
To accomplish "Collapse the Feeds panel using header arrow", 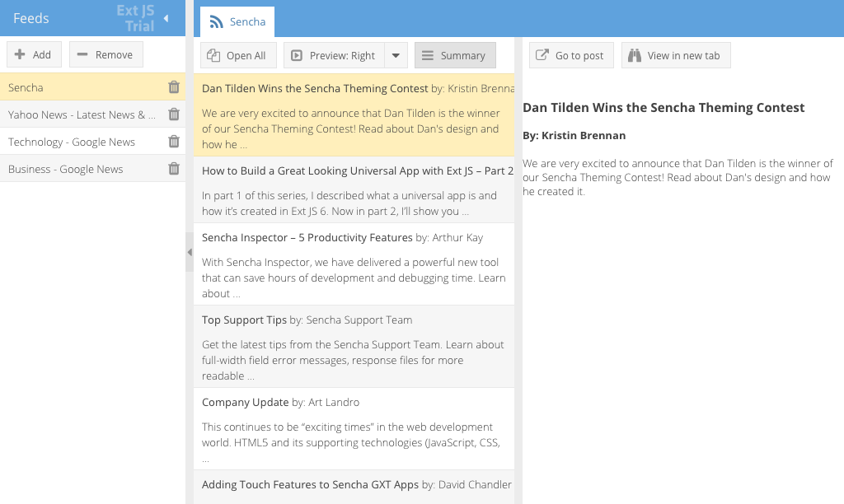I will pos(166,18).
